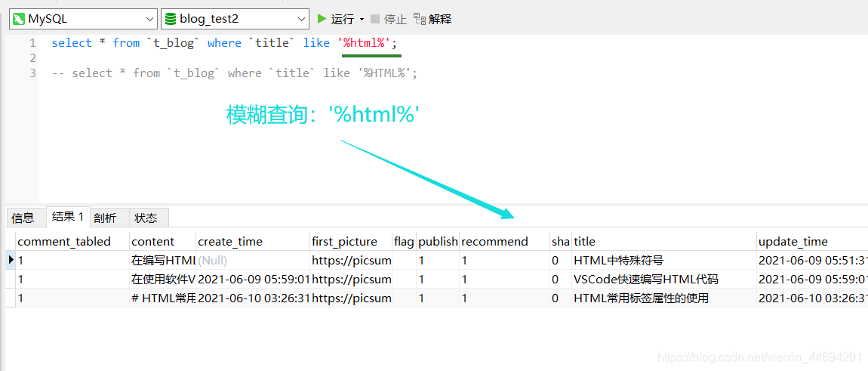Click create_time cell 2021-06-10 03:26:31

(253, 298)
